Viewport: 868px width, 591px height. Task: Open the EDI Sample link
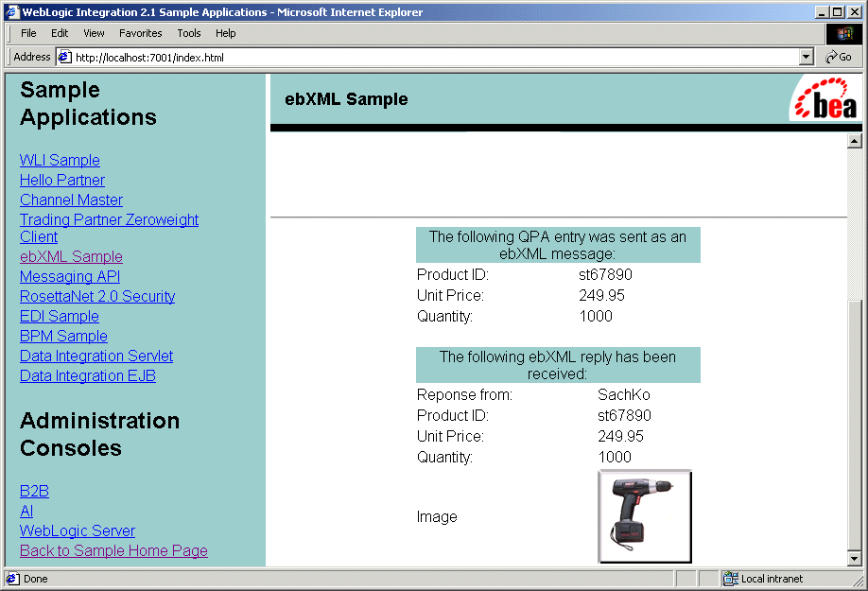60,317
